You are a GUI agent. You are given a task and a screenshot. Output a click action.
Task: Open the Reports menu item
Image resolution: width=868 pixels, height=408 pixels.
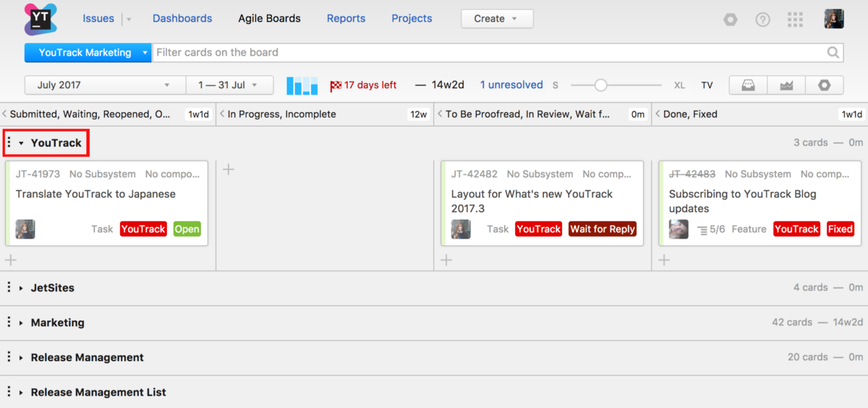click(x=346, y=19)
